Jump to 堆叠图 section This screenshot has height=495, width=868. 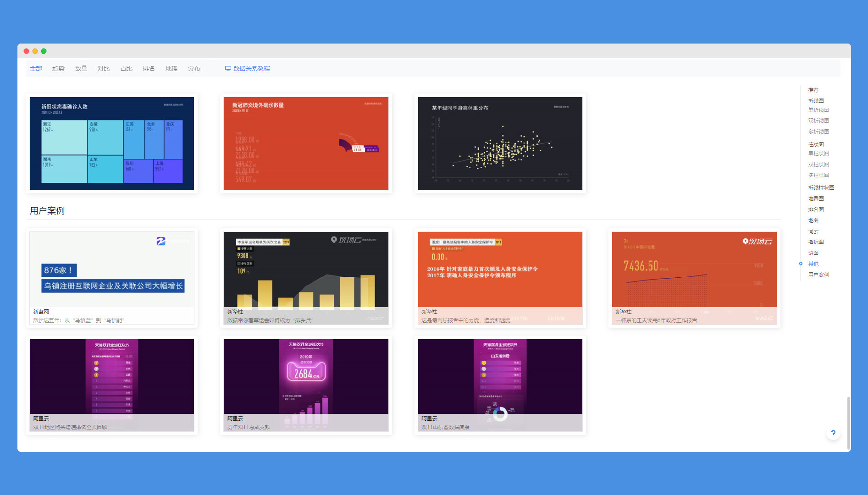point(816,199)
